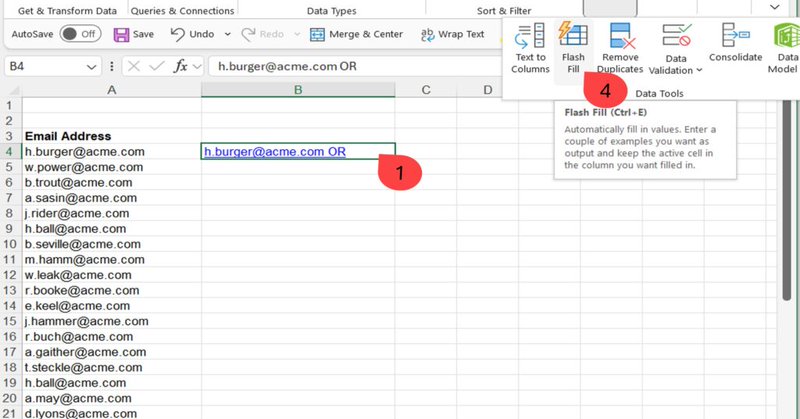Click the Email Address header cell
The height and width of the screenshot is (419, 800).
tap(112, 136)
